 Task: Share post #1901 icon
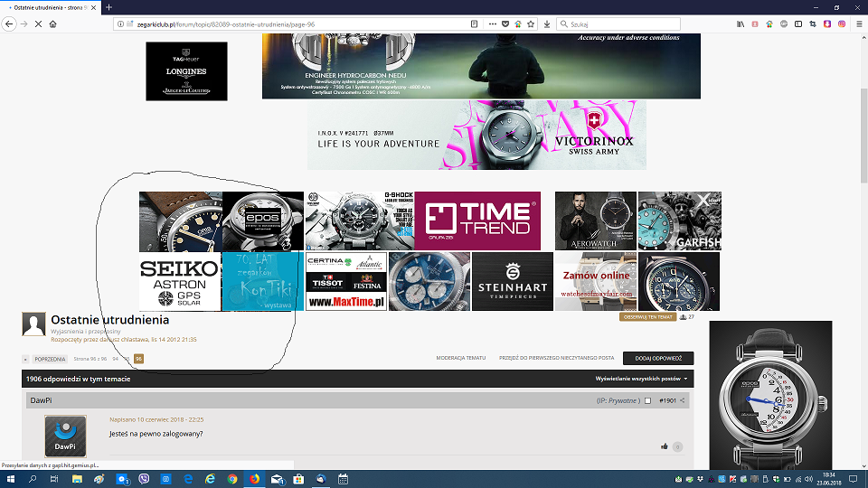click(x=683, y=400)
